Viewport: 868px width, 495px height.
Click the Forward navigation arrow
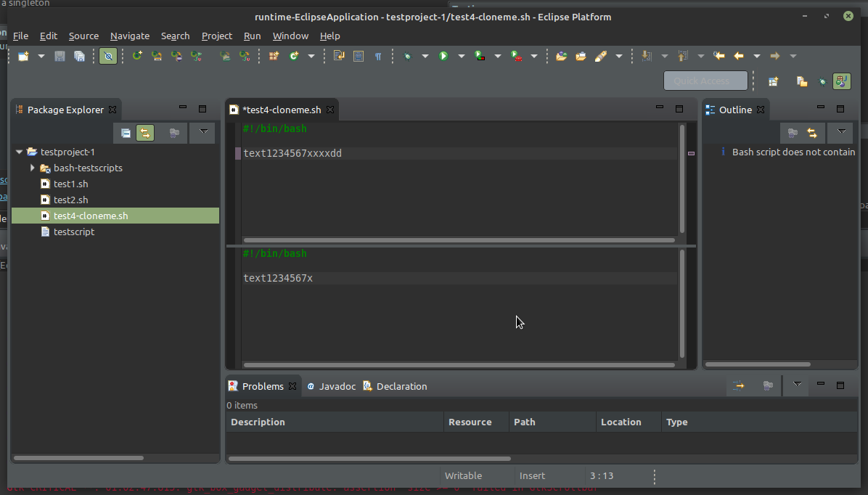pos(775,56)
